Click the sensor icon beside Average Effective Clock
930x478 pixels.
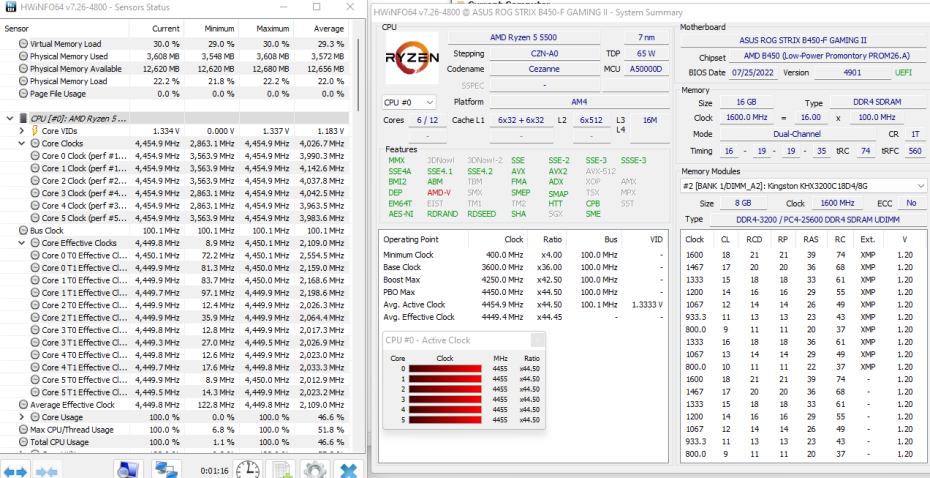23,405
